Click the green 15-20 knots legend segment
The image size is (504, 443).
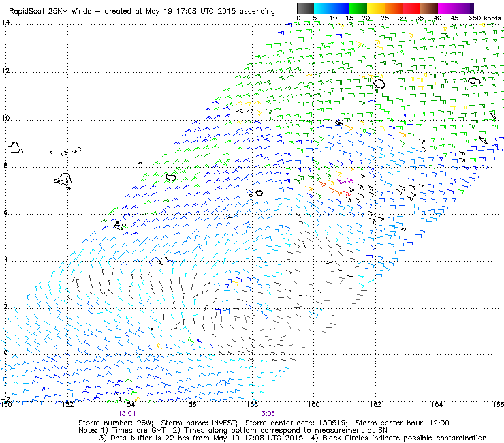tap(358, 8)
